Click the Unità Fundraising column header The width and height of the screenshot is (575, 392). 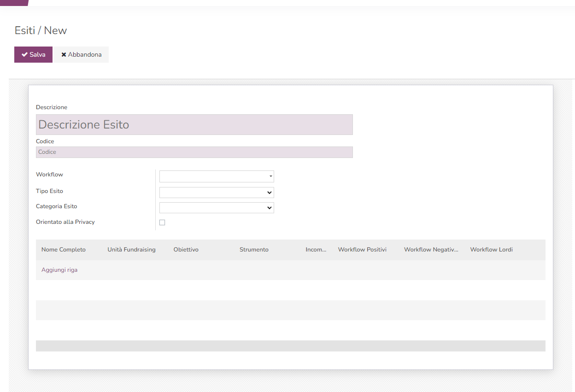(x=131, y=250)
